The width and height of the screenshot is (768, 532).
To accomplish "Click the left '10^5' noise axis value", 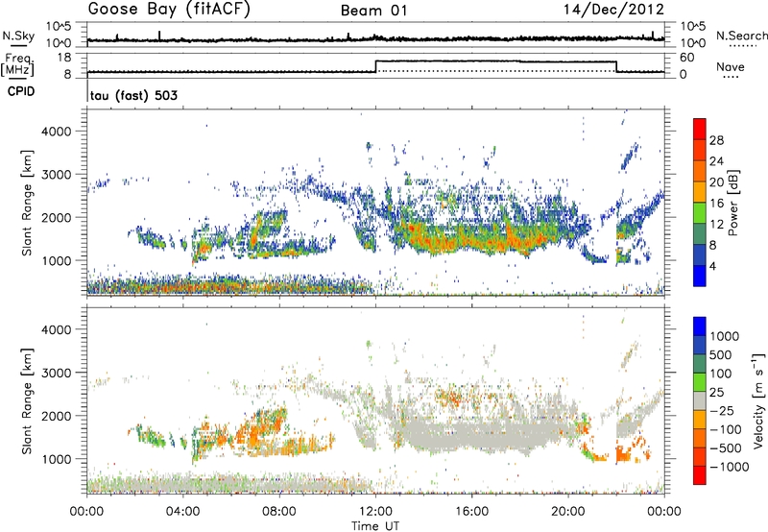I will tap(59, 26).
